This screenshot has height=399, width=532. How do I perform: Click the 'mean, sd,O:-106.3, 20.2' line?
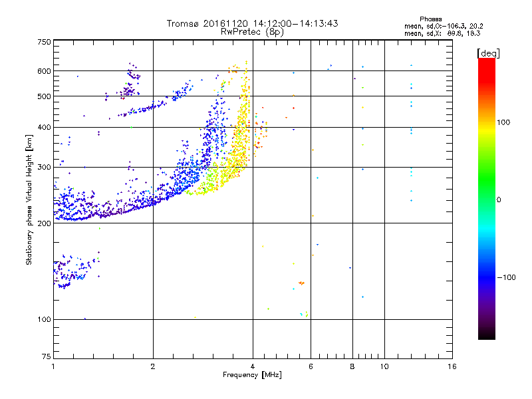tap(444, 26)
